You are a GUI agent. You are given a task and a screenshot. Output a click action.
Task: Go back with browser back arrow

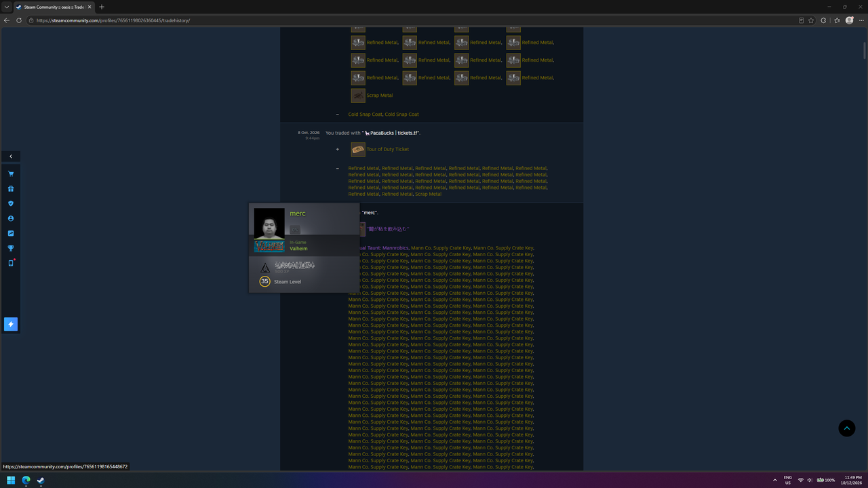pyautogui.click(x=7, y=20)
